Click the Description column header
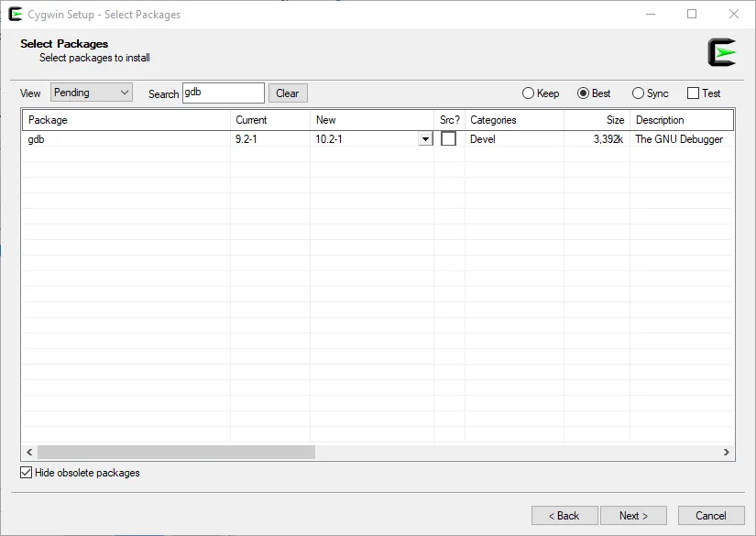The image size is (756, 536). tap(682, 120)
